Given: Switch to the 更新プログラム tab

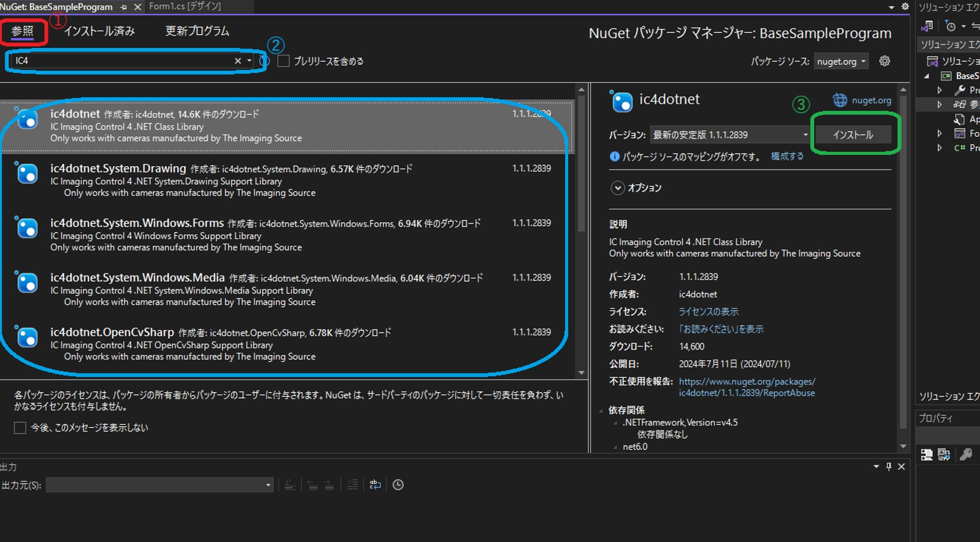Looking at the screenshot, I should (x=198, y=31).
